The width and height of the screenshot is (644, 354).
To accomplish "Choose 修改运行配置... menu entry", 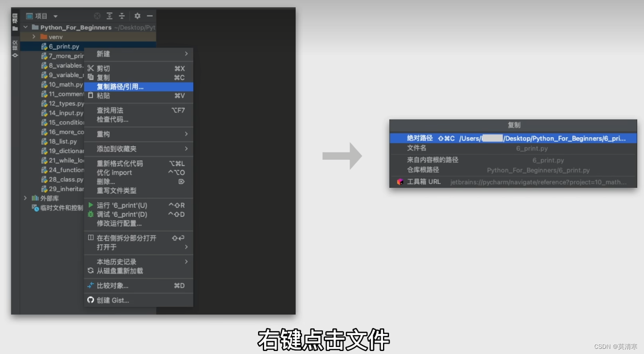I will [x=139, y=223].
